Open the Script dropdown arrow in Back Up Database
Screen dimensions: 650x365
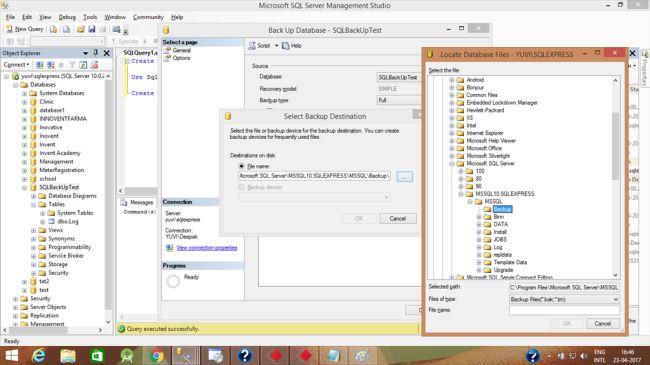click(x=276, y=46)
